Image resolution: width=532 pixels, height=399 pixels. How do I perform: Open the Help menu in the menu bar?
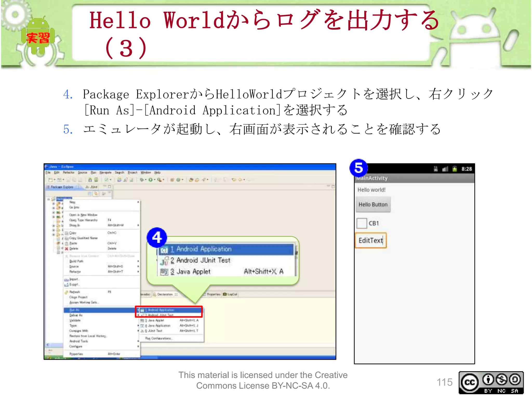coord(157,172)
